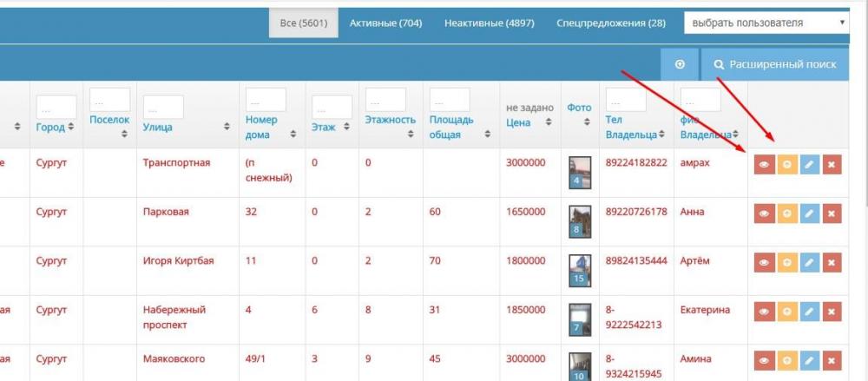Image resolution: width=868 pixels, height=381 pixels.
Task: Click the round icon button left of Расширенный поиск
Action: coord(681,64)
